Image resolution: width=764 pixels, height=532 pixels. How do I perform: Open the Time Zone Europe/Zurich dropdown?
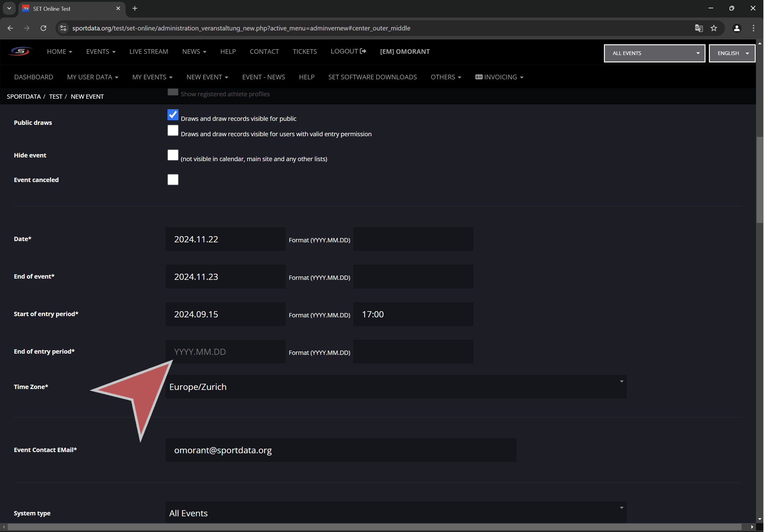(396, 387)
